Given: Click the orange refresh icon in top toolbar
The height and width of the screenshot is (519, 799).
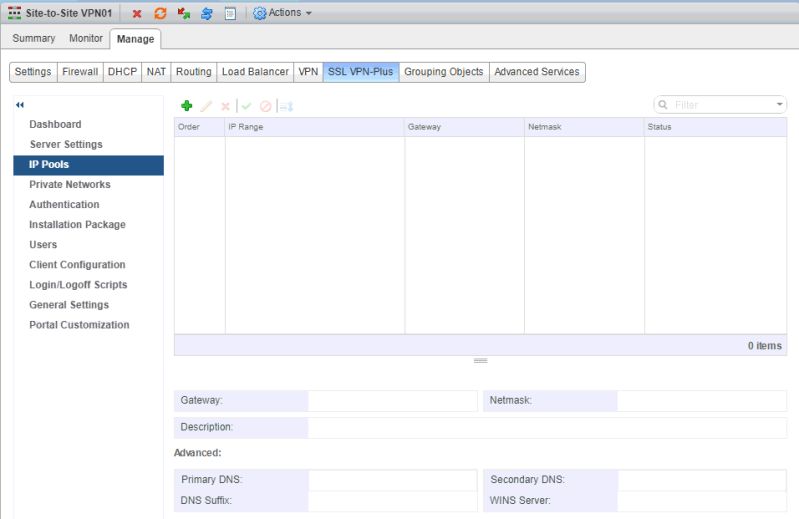Looking at the screenshot, I should [x=160, y=14].
